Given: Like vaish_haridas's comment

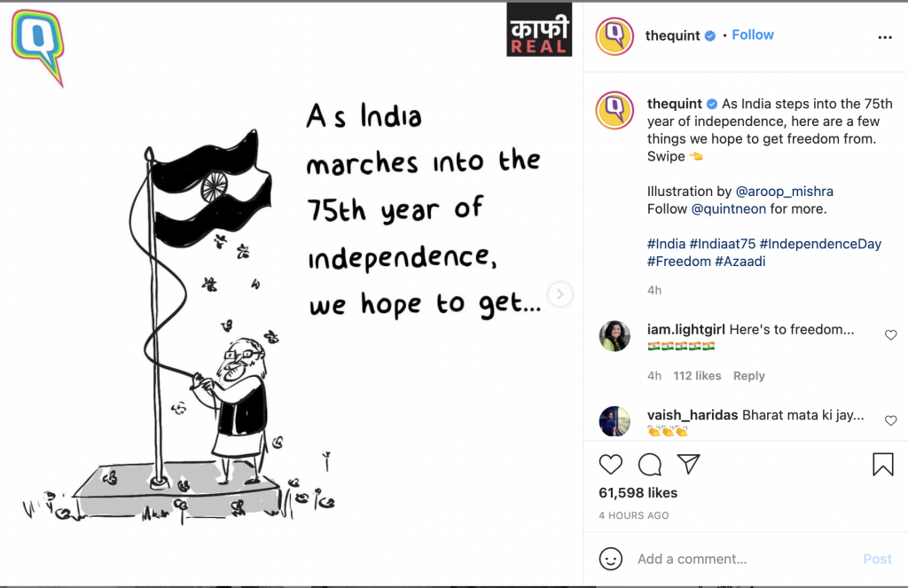Looking at the screenshot, I should 890,420.
